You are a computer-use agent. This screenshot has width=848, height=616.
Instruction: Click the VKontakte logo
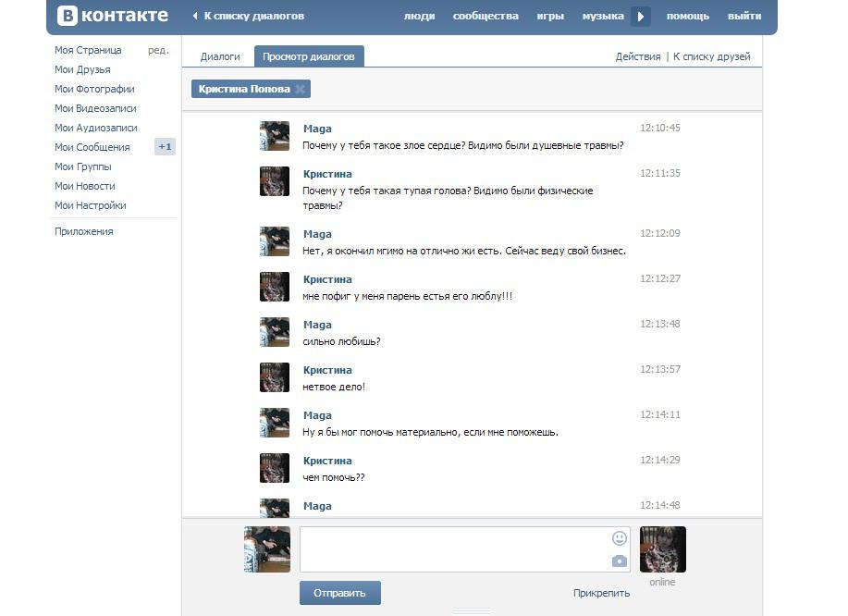113,16
